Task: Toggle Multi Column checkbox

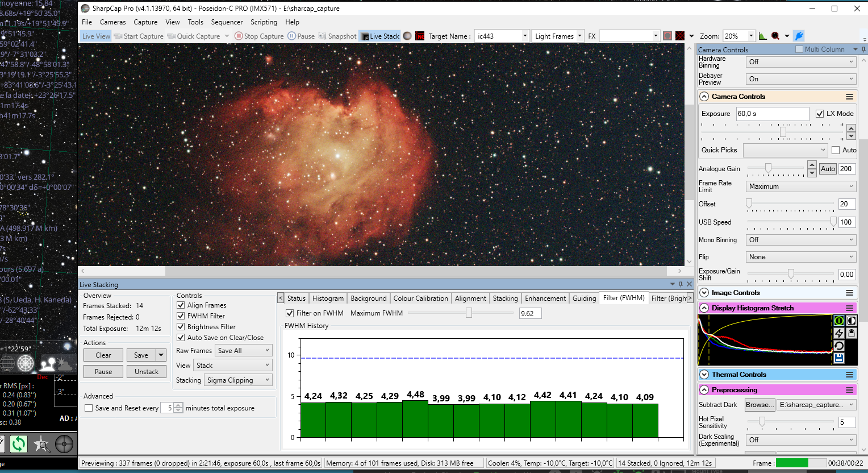Action: click(x=799, y=49)
